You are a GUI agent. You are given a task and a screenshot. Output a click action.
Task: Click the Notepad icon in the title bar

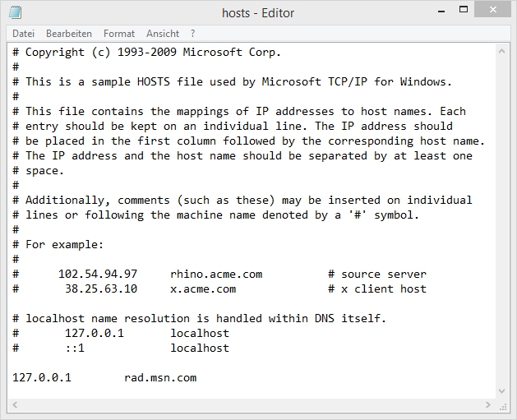[16, 12]
